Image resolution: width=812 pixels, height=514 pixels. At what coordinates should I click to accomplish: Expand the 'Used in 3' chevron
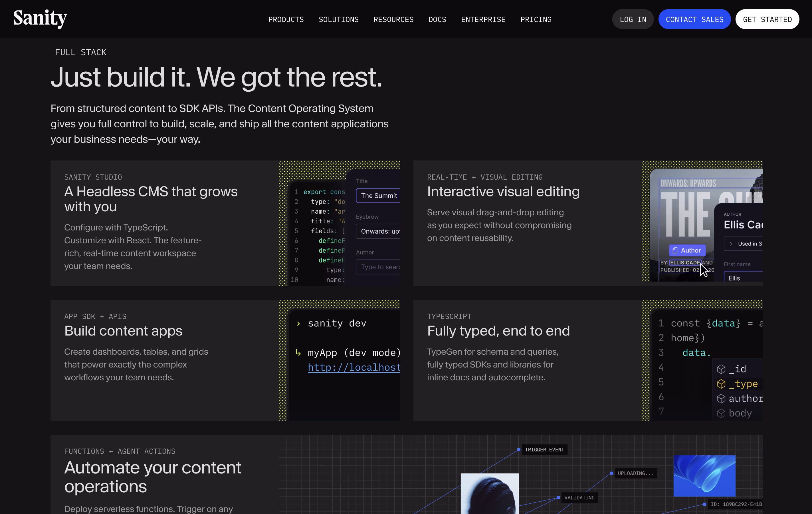point(731,244)
